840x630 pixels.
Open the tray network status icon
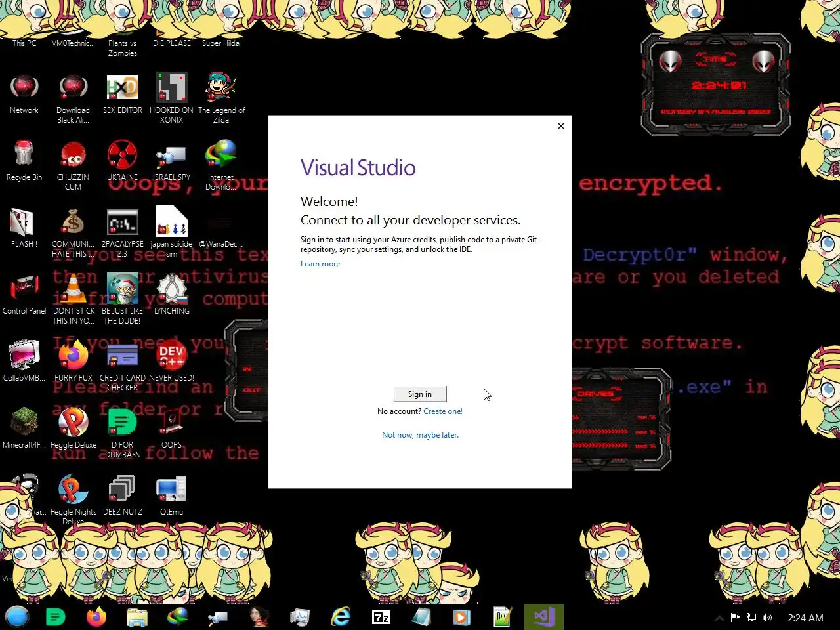[x=751, y=618]
